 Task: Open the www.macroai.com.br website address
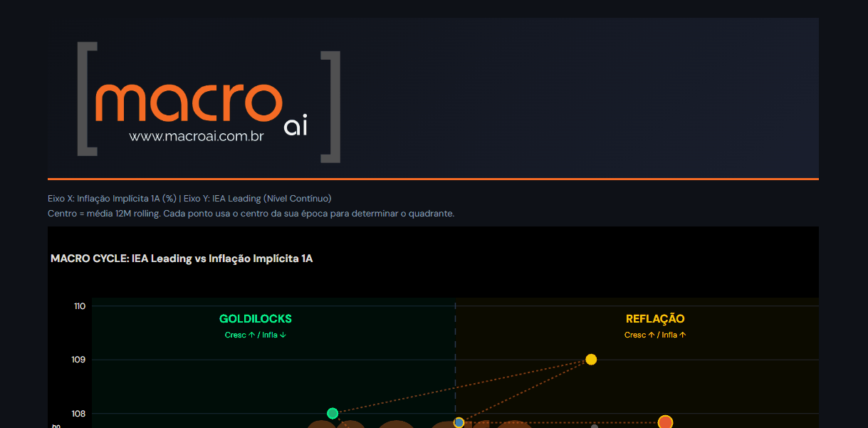point(197,136)
